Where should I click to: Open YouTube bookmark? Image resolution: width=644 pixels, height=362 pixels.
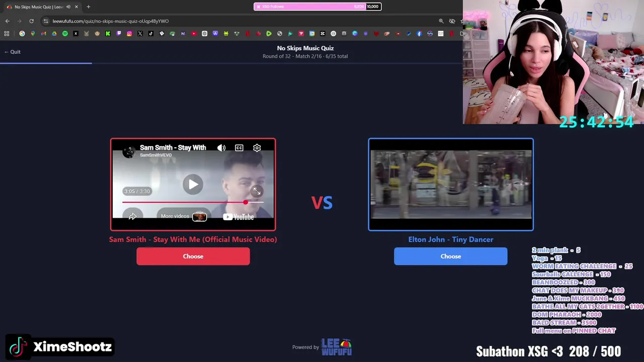(194, 34)
